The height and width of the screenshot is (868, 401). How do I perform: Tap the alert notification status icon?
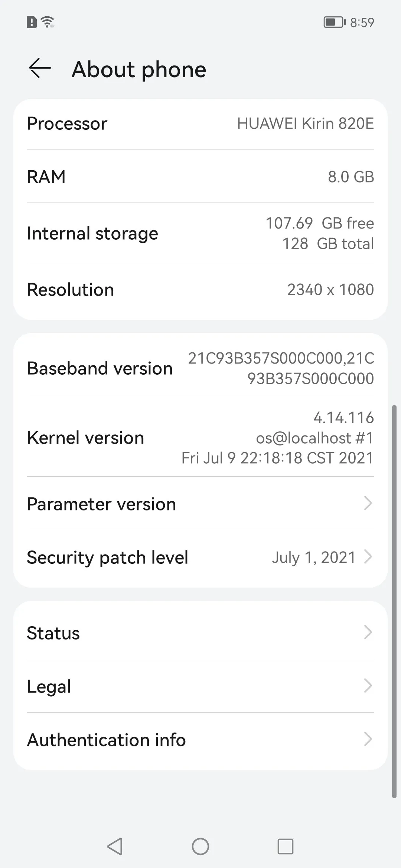(x=32, y=22)
